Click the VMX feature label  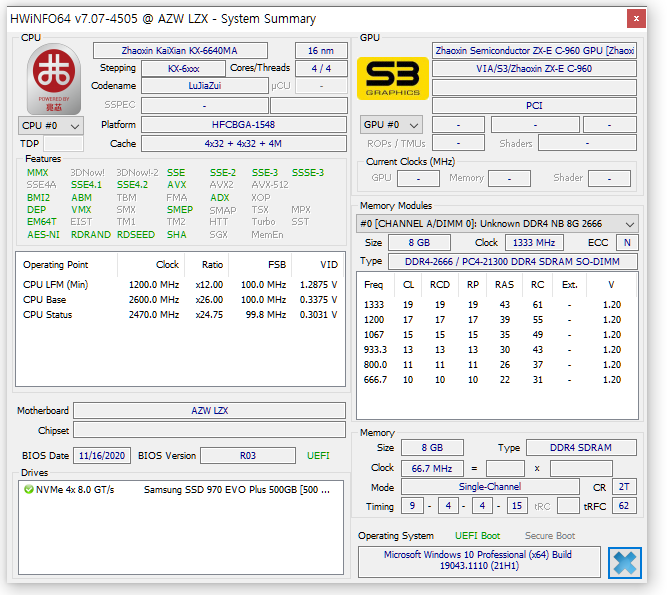coord(81,210)
